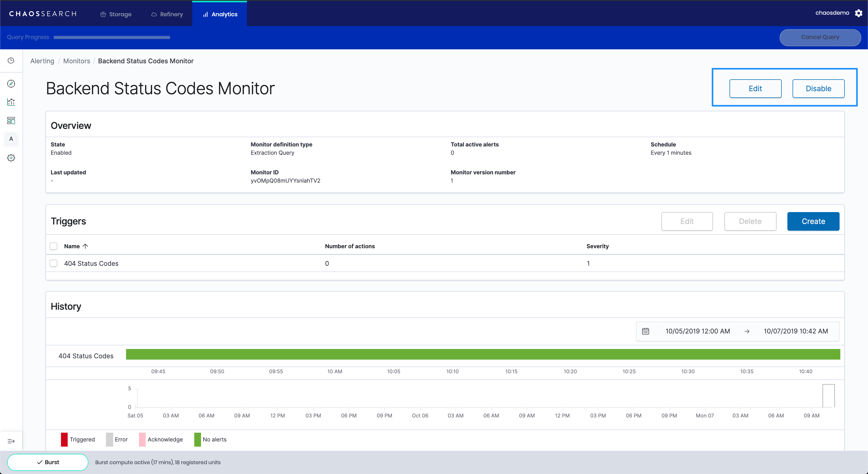Switch to the Storage tab
The width and height of the screenshot is (868, 474).
tap(116, 14)
